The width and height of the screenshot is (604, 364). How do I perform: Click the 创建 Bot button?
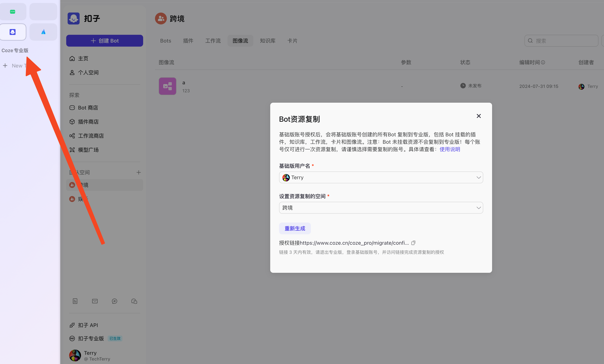(105, 41)
